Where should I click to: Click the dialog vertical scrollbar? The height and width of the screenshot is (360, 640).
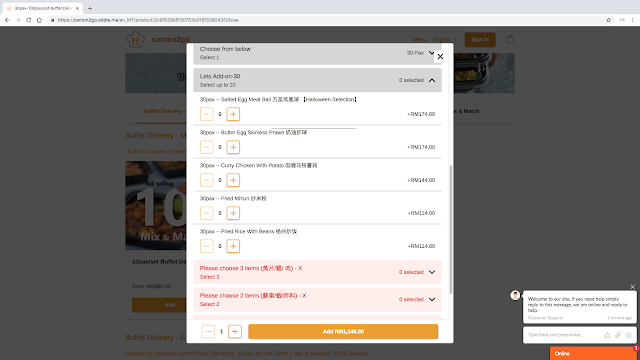[x=451, y=229]
